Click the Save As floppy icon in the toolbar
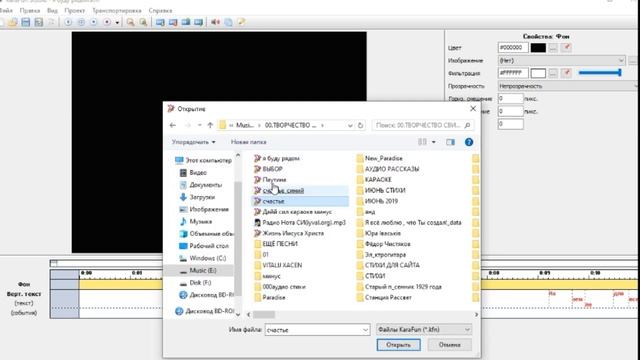640x360 pixels. tap(38, 22)
